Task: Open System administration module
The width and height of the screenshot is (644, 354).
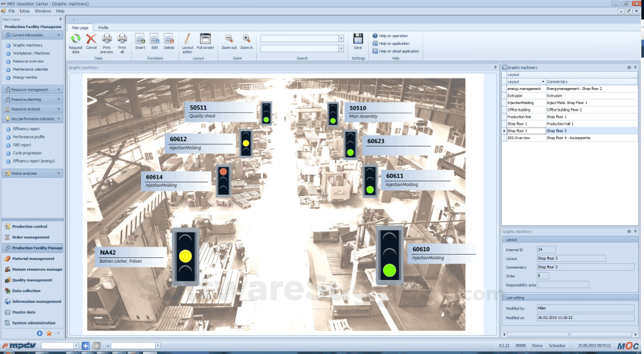Action: 34,322
